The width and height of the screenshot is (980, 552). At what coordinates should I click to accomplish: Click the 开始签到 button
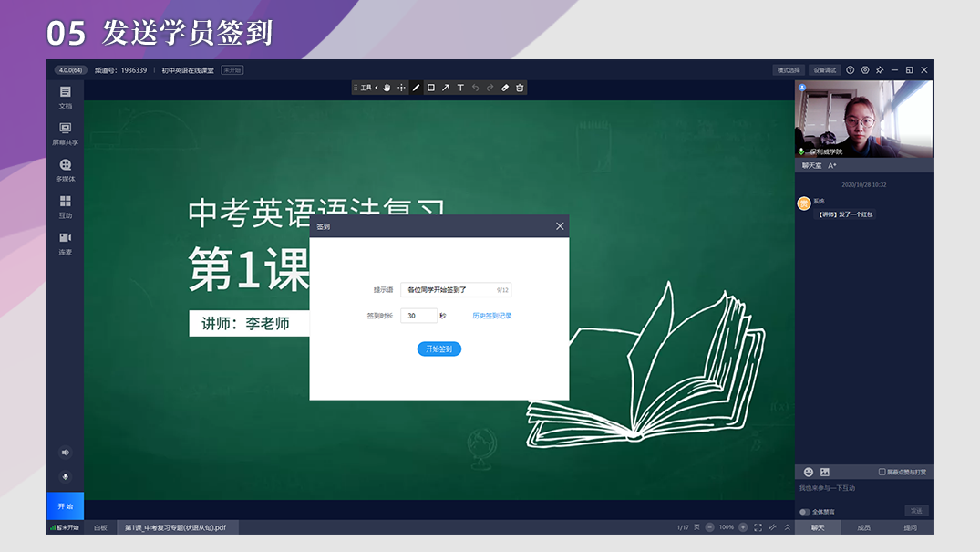439,349
